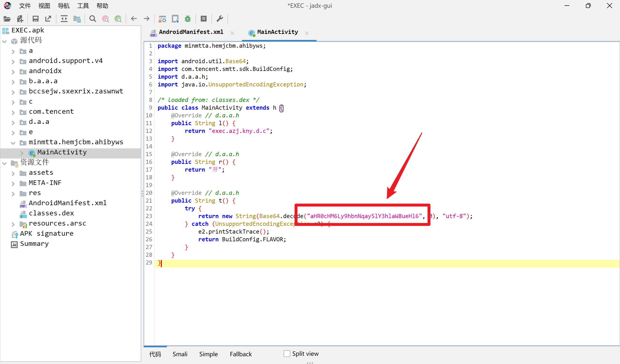The image size is (620, 364).
Task: Click the quark engine toolbar icon
Action: 175,19
